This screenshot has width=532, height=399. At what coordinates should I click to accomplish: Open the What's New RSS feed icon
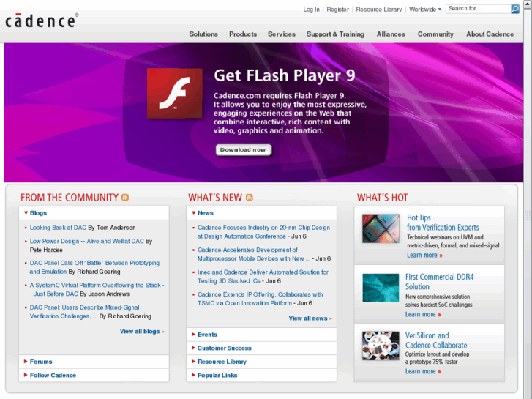[x=250, y=197]
